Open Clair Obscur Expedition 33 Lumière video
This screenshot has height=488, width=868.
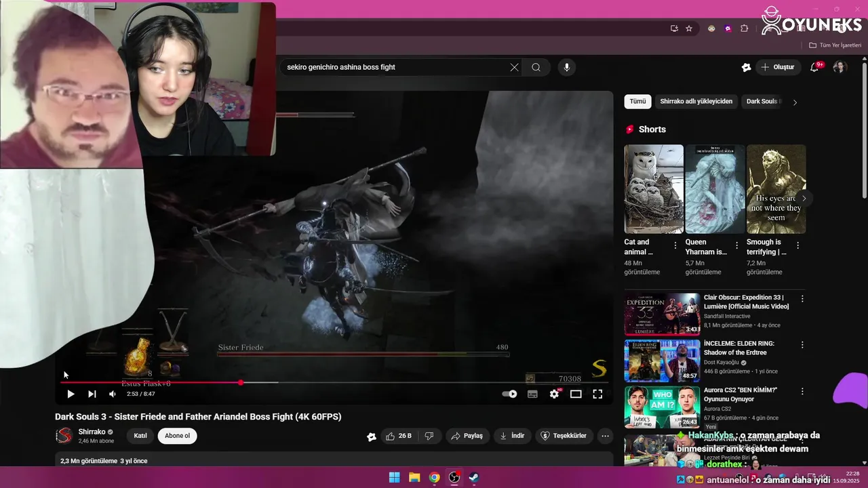(746, 302)
